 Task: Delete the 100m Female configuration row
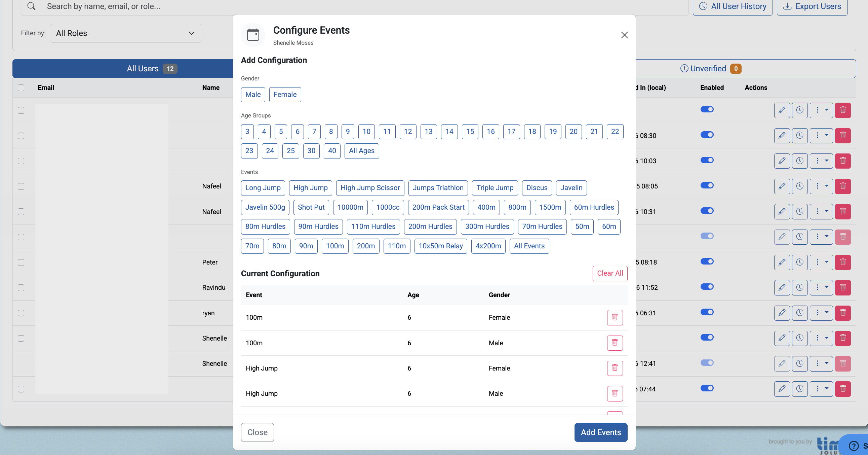[615, 317]
